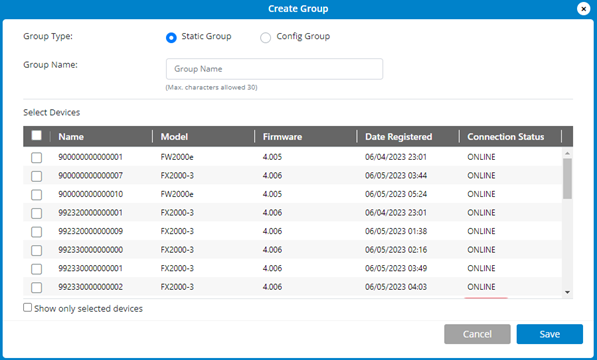Focus the Group Name text field

pyautogui.click(x=274, y=69)
